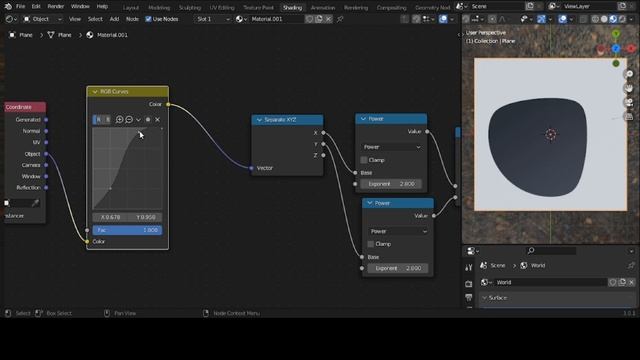Viewport: 640px width, 360px height.
Task: Click the eyedropper icon in coordinate node
Action: 36,203
